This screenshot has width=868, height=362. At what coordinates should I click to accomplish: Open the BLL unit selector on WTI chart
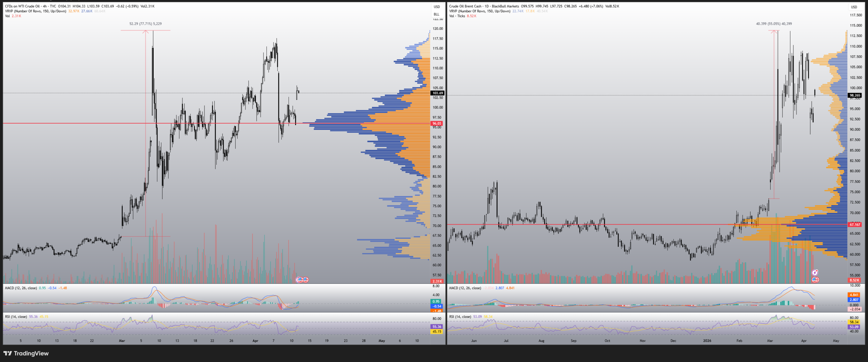[436, 14]
